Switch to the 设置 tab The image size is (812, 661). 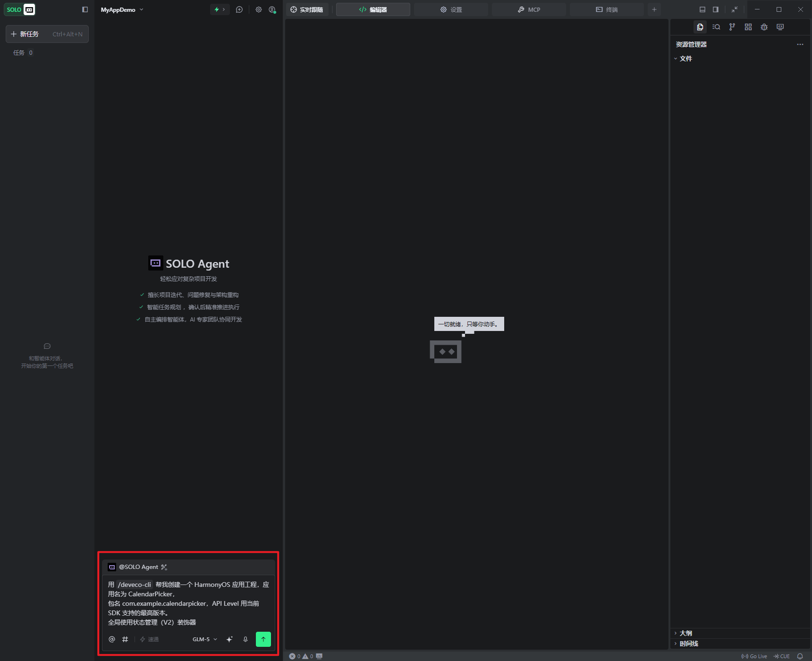point(451,9)
